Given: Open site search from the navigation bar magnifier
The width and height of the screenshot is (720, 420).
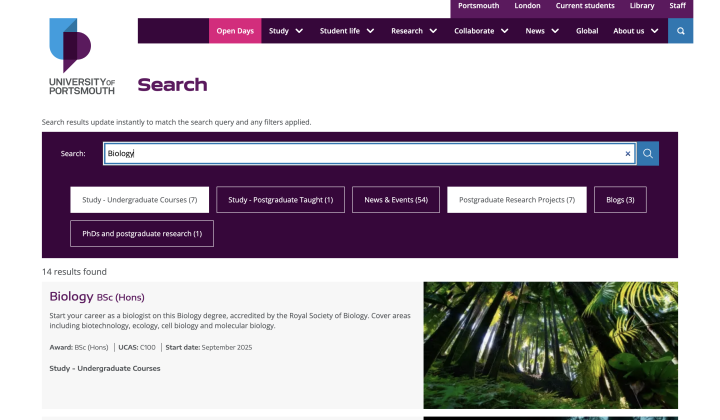Looking at the screenshot, I should click(681, 31).
